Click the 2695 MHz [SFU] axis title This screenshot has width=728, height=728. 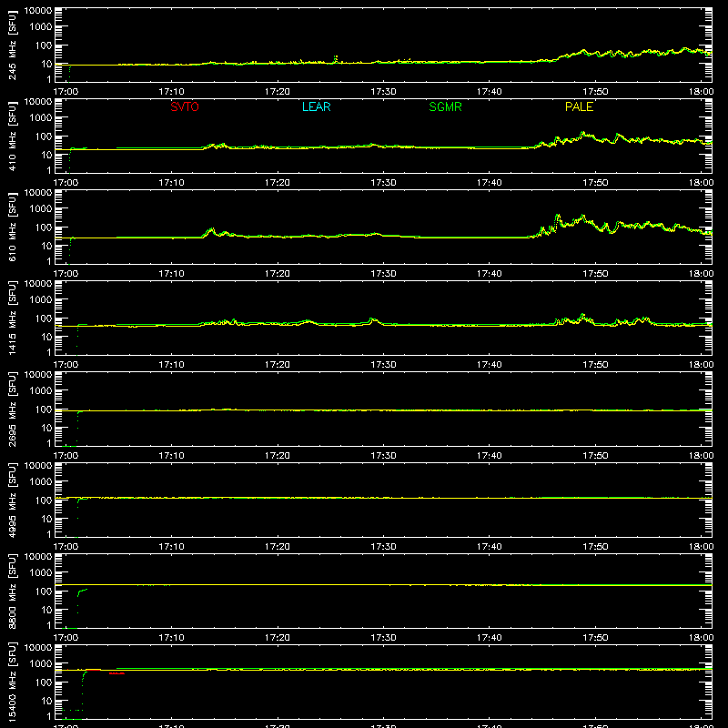[x=12, y=409]
